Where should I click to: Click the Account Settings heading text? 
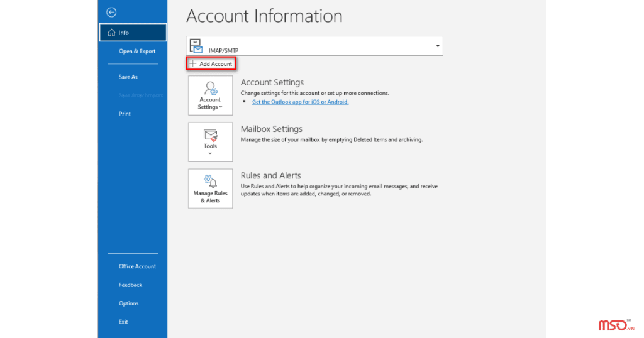tap(272, 82)
